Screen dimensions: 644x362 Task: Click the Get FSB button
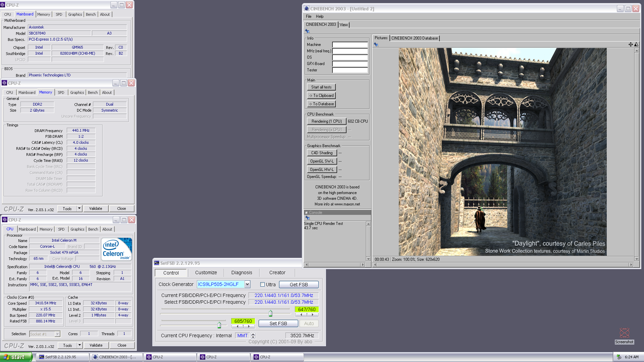tap(299, 285)
